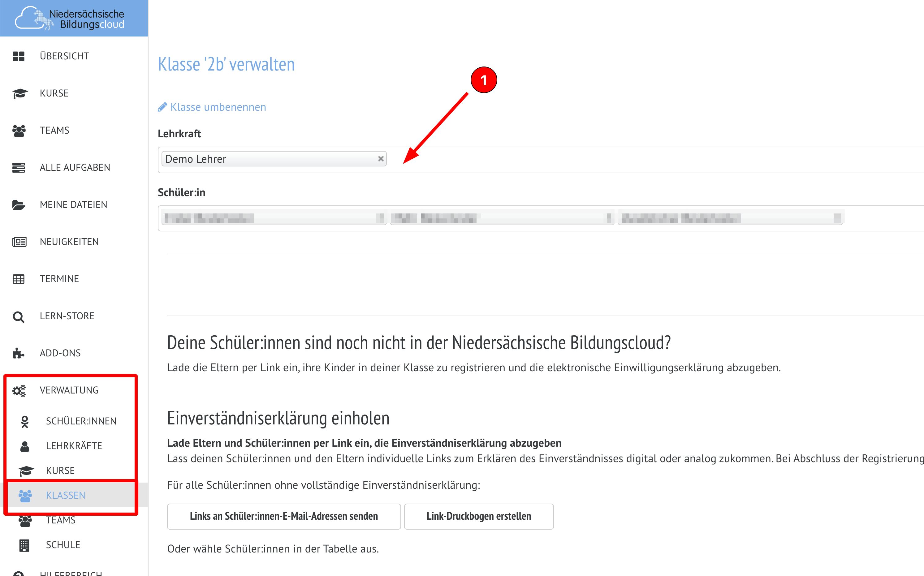Click the Klasse umbenennen link

point(218,107)
